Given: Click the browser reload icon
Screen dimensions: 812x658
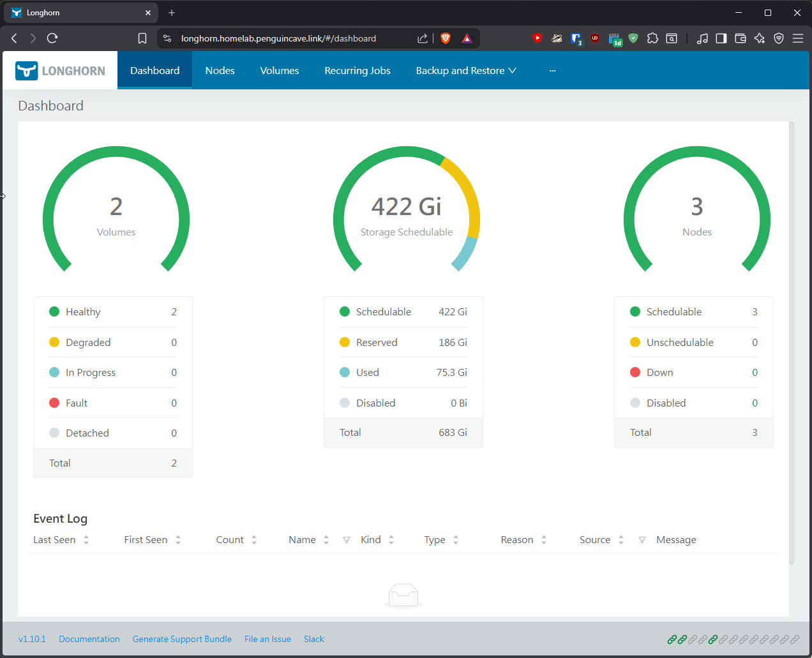Looking at the screenshot, I should [x=52, y=38].
